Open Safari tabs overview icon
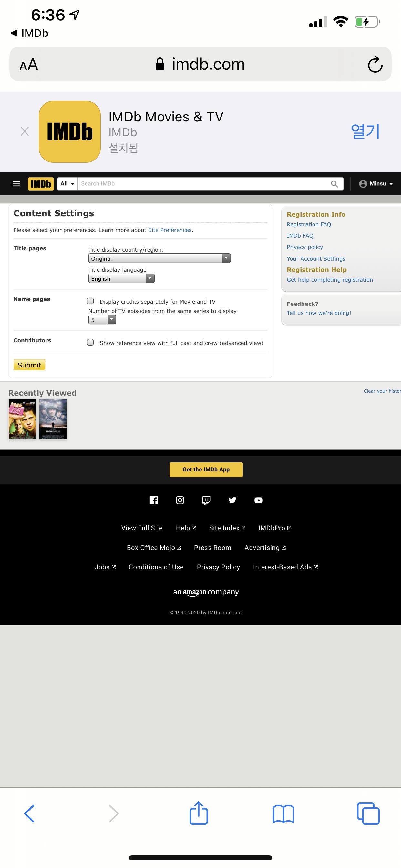 368,813
